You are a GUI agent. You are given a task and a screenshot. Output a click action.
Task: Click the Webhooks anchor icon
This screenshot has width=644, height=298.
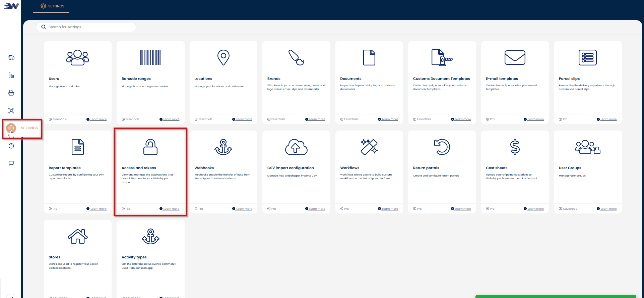[223, 147]
